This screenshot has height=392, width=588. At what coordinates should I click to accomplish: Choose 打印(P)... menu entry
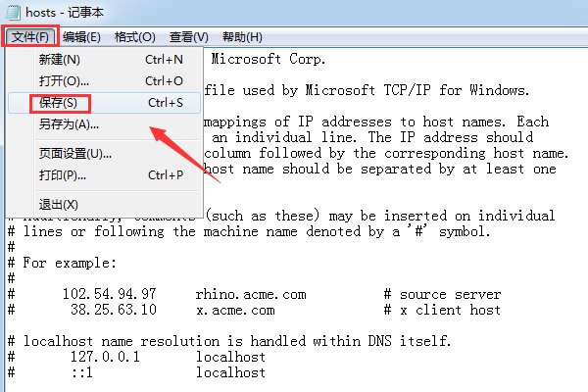click(104, 174)
